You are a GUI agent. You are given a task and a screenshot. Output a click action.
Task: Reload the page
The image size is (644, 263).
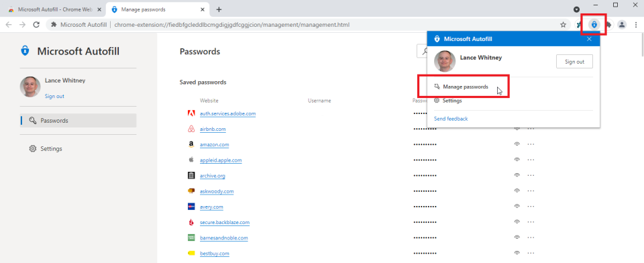coord(36,25)
